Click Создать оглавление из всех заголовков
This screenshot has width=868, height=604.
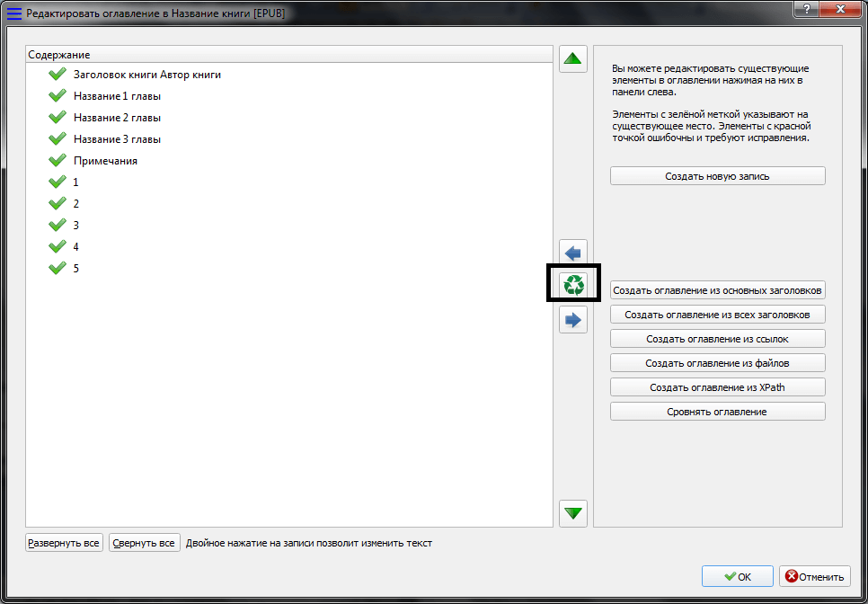[717, 315]
